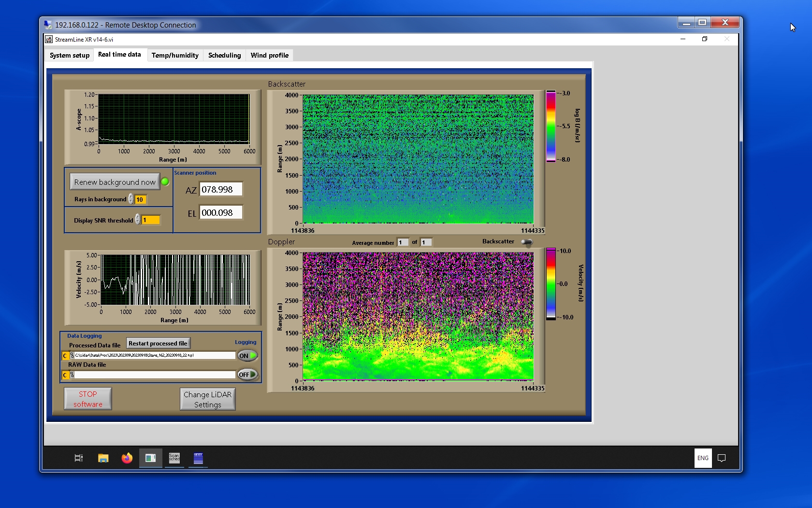
Task: Open Firefox from the remote taskbar
Action: [x=127, y=458]
